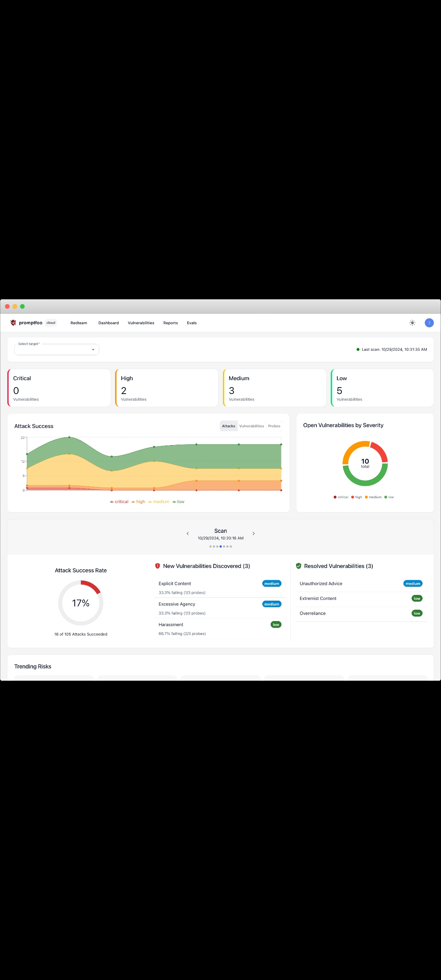Open the Low vulnerabilities card

pos(382,388)
